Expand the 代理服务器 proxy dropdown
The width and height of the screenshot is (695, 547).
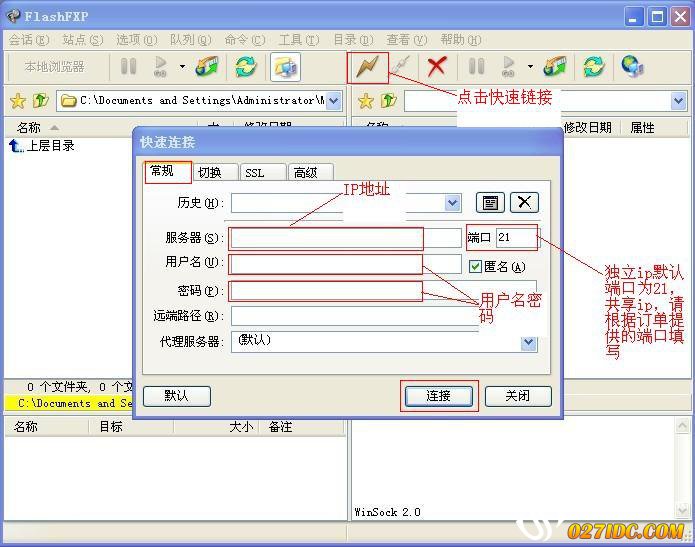pyautogui.click(x=528, y=343)
